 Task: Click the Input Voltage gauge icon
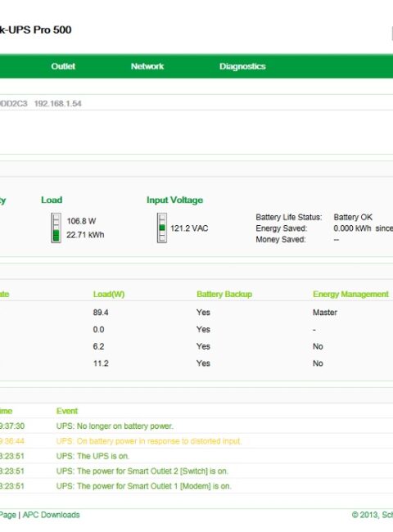point(162,228)
